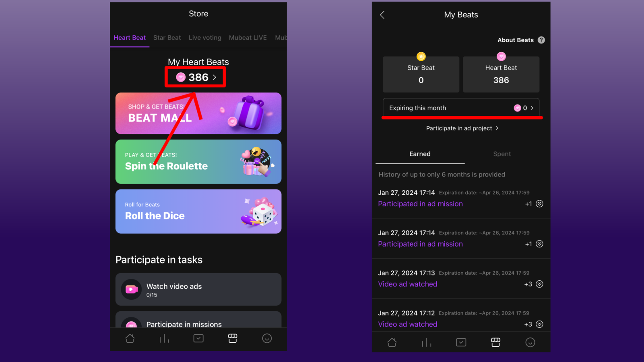This screenshot has height=362, width=644.
Task: Expand the Expiring this month row
Action: 461,108
